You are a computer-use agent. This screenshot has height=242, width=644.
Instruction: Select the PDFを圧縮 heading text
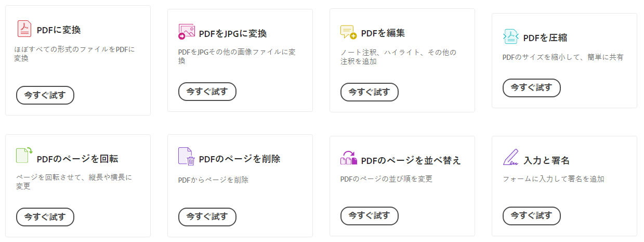(545, 37)
